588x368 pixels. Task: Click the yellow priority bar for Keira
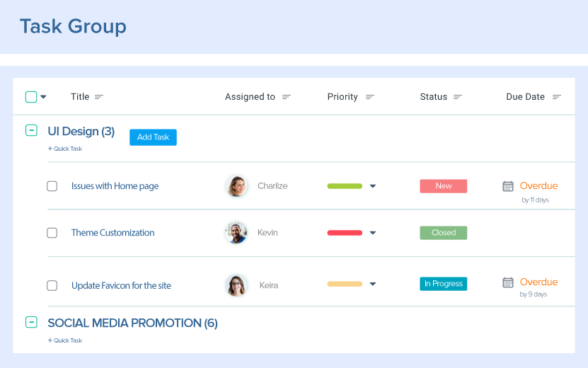(345, 284)
